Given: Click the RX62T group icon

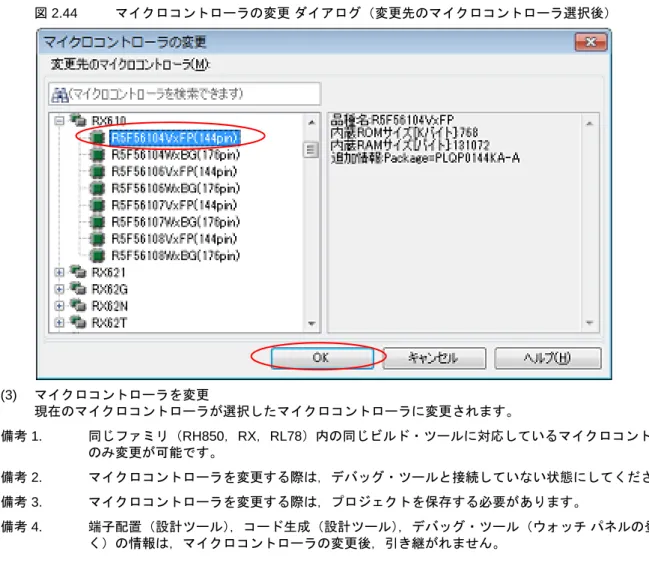Looking at the screenshot, I should tap(78, 322).
